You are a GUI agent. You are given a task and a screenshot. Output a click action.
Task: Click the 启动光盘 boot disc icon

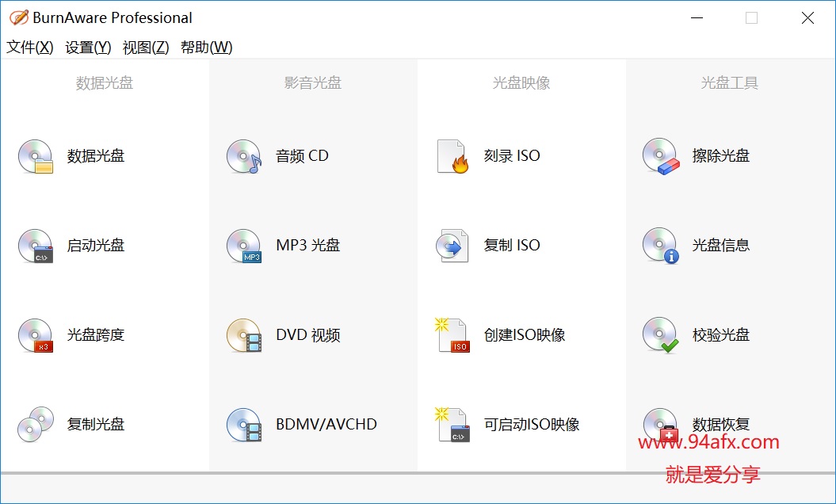(x=35, y=246)
